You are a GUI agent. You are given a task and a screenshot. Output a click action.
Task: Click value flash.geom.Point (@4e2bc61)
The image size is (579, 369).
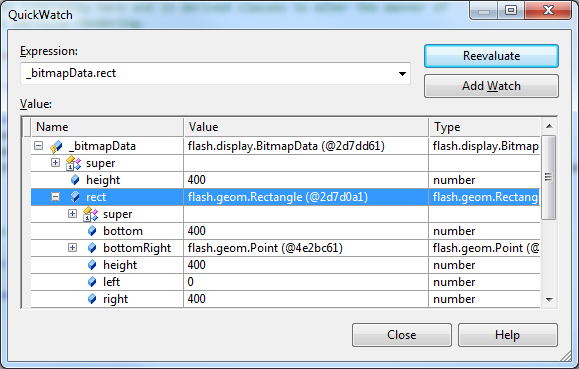coord(265,248)
